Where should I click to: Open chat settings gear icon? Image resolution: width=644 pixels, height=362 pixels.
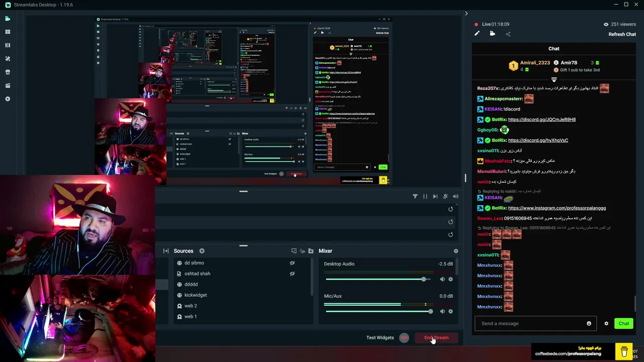click(606, 324)
